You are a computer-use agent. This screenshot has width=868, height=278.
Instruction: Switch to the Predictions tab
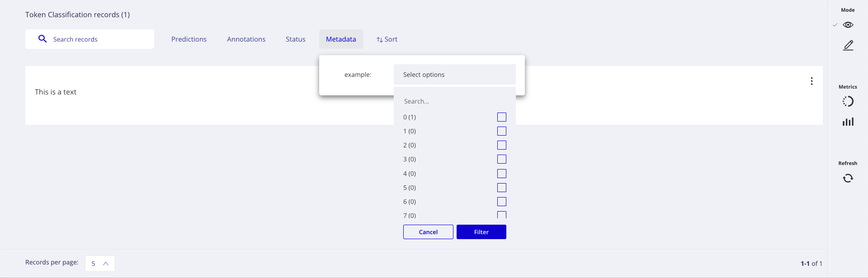click(189, 39)
